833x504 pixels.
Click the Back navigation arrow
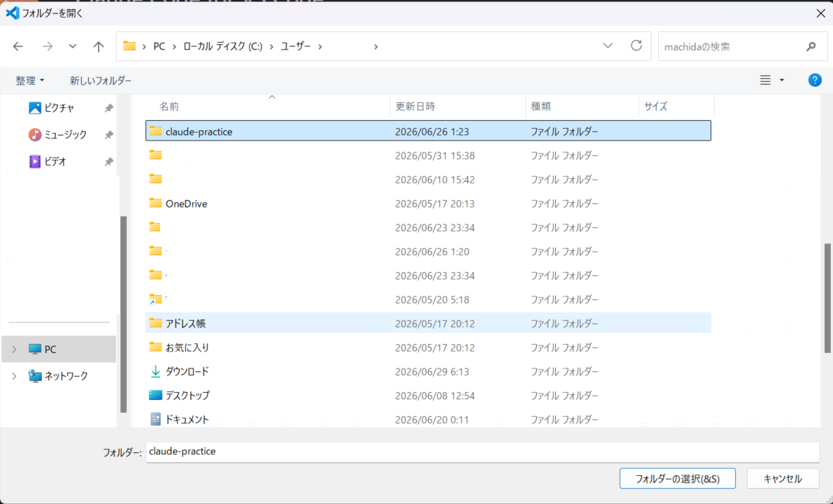pos(18,47)
